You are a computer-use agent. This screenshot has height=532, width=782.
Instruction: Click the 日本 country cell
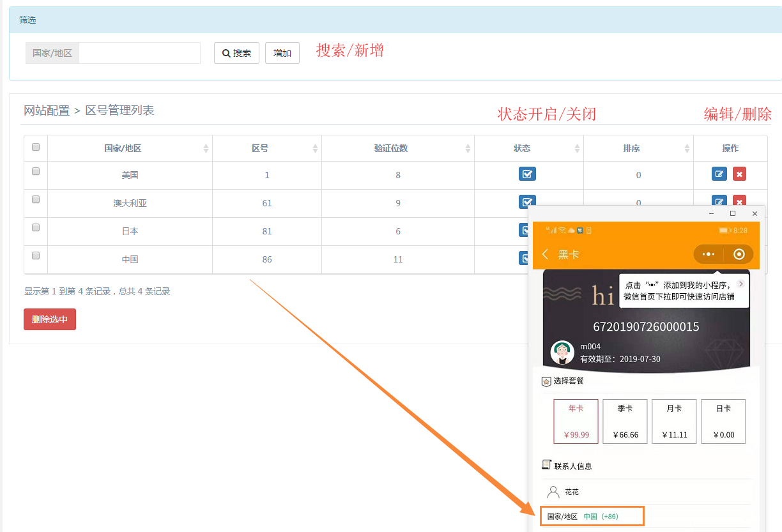pos(130,231)
